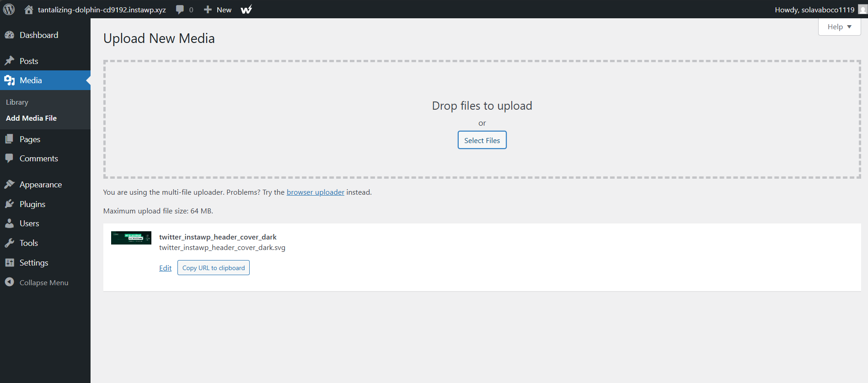This screenshot has height=383, width=868.
Task: Click the home icon beside site name
Action: 29,10
